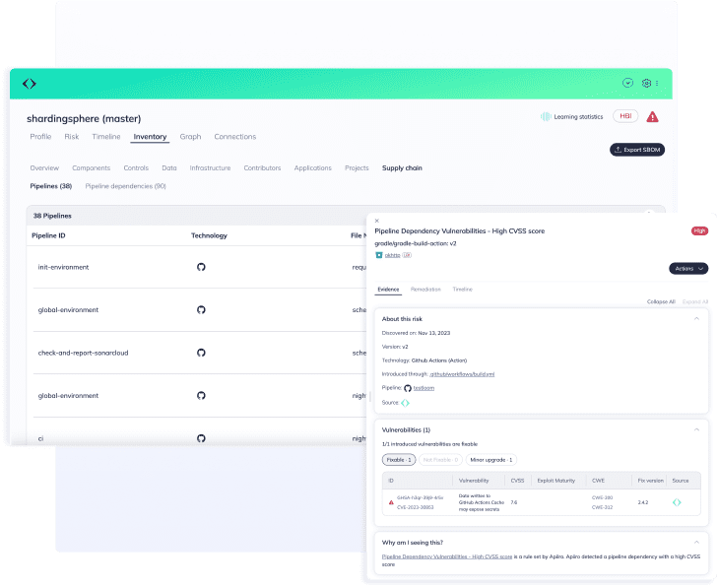
Task: Click the Export SBOM button
Action: [637, 150]
